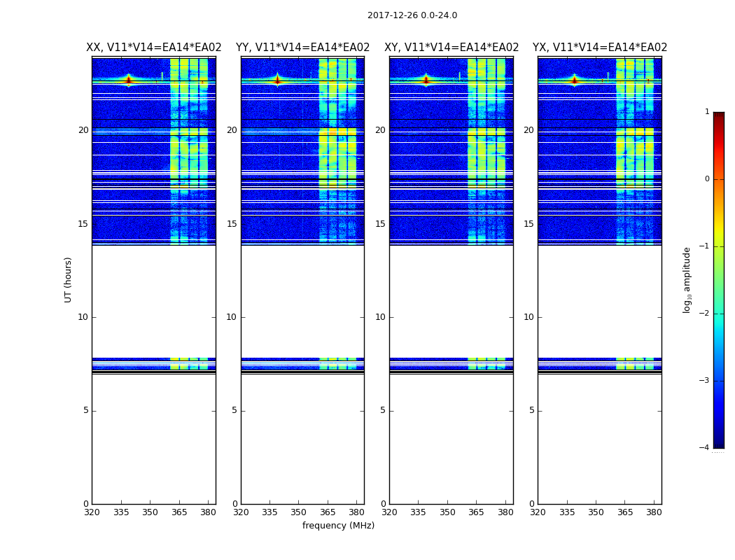Click the colorbar at the -2 tick level
Screen dimensions: 735x560
click(x=719, y=314)
